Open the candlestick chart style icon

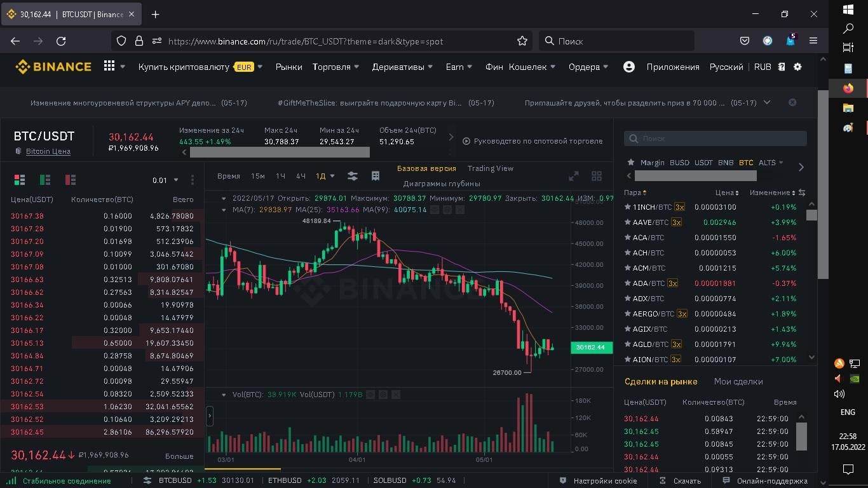tap(376, 176)
